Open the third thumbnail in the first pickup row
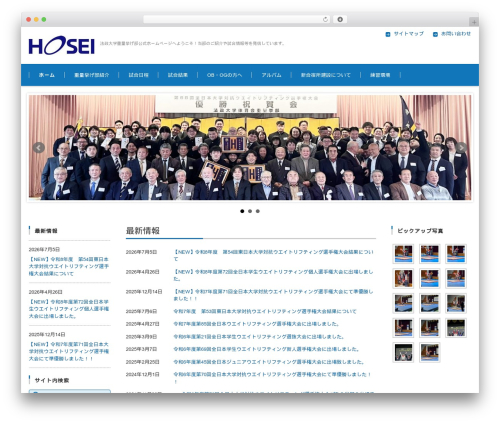This screenshot has width=500, height=423. (456, 254)
